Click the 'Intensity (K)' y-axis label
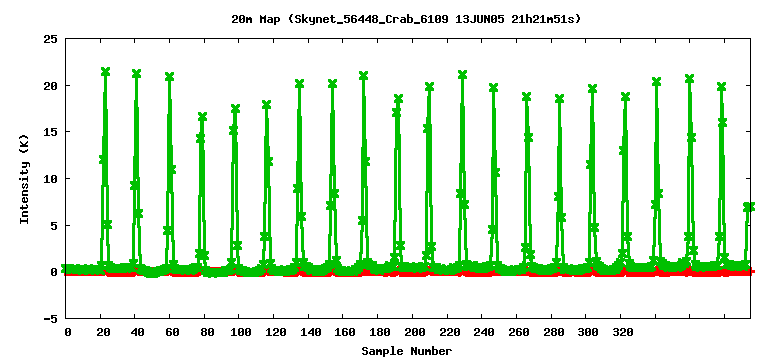768x360 pixels. 24,178
